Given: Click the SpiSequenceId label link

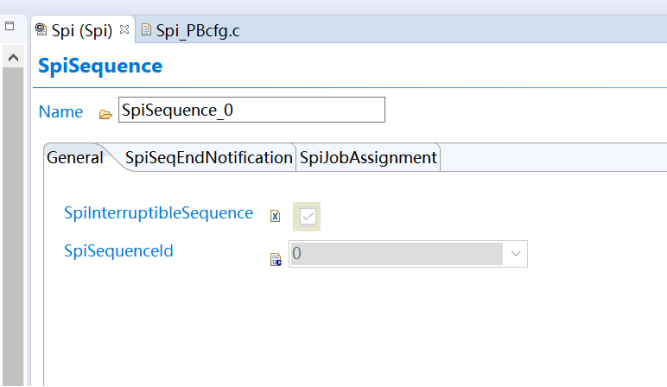Looking at the screenshot, I should (119, 251).
